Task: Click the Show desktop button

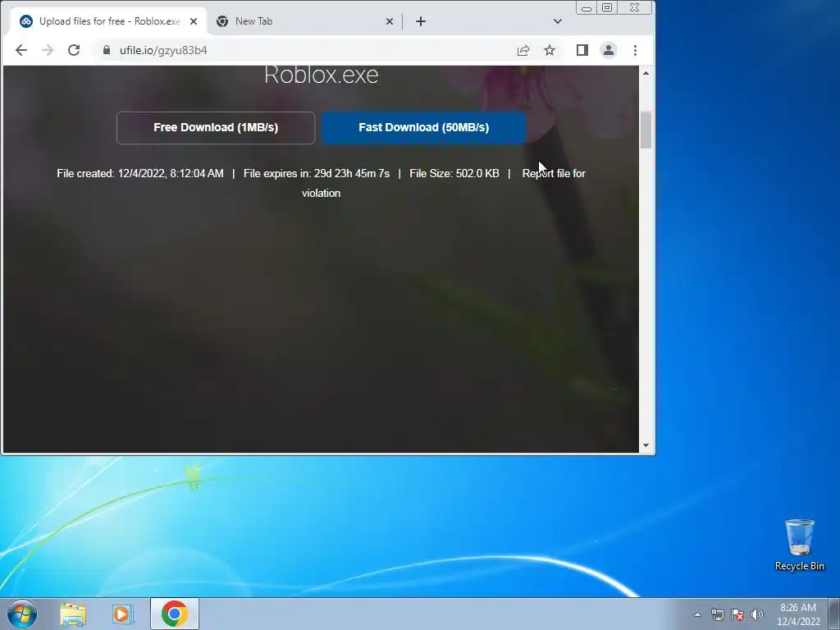Action: [x=834, y=614]
